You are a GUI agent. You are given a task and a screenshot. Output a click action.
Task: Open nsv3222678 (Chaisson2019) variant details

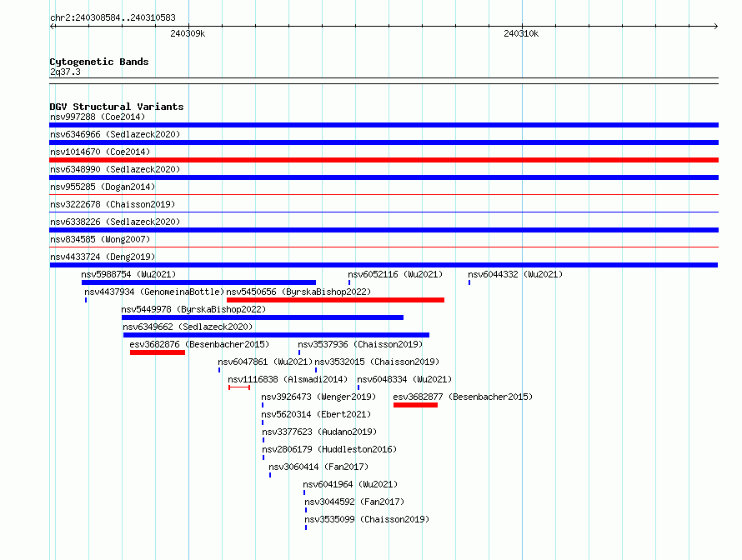tap(113, 204)
